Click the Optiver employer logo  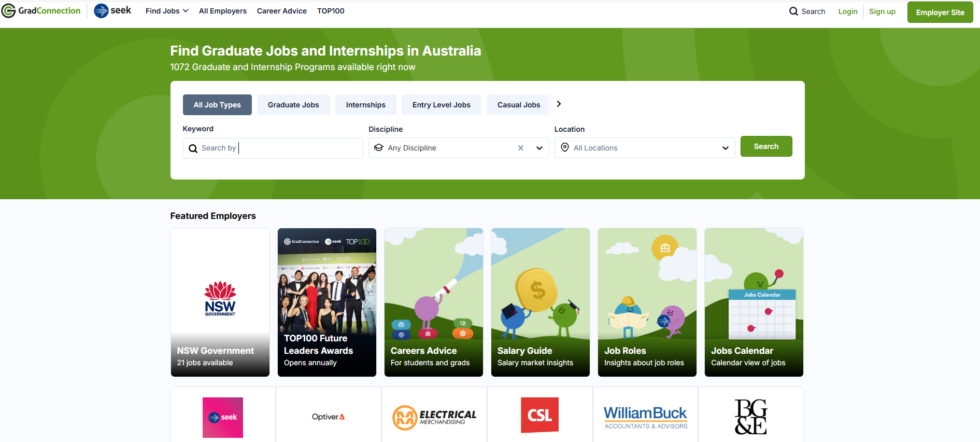pyautogui.click(x=329, y=417)
